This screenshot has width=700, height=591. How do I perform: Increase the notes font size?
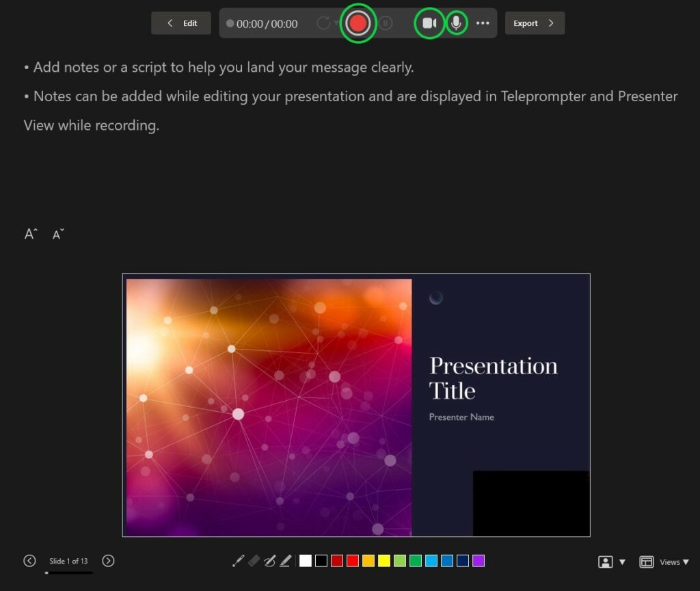pos(31,234)
